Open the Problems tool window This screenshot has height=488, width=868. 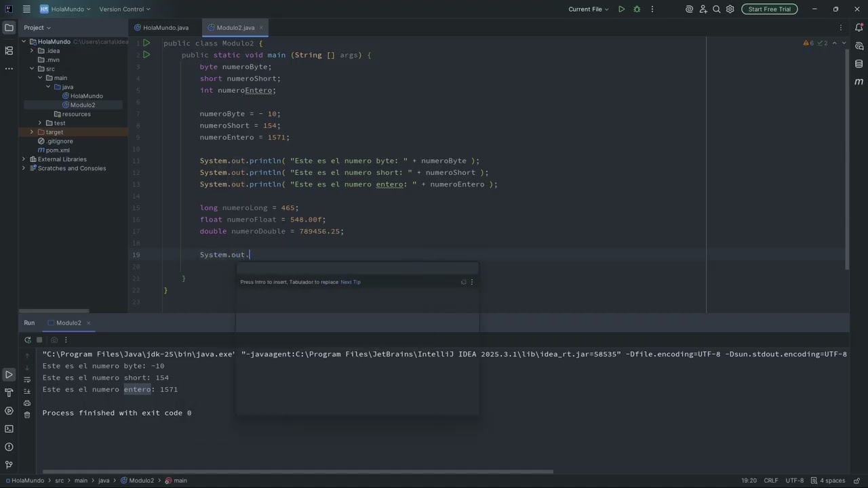tap(9, 447)
